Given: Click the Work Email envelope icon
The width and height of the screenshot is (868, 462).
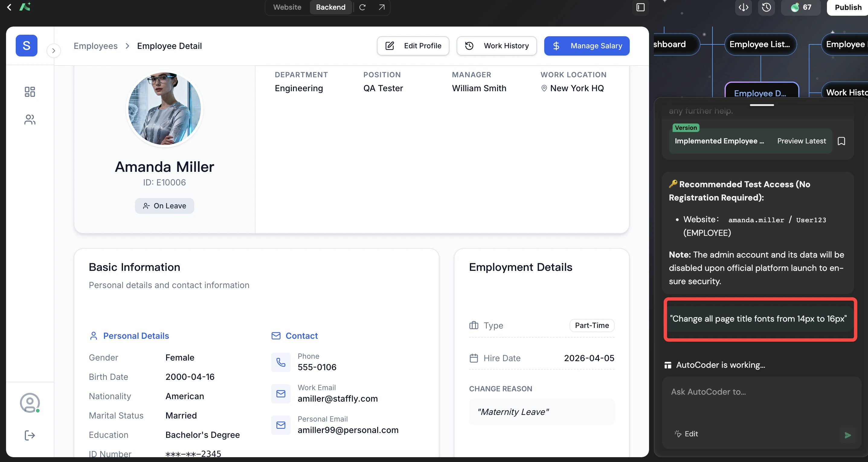Looking at the screenshot, I should 281,393.
